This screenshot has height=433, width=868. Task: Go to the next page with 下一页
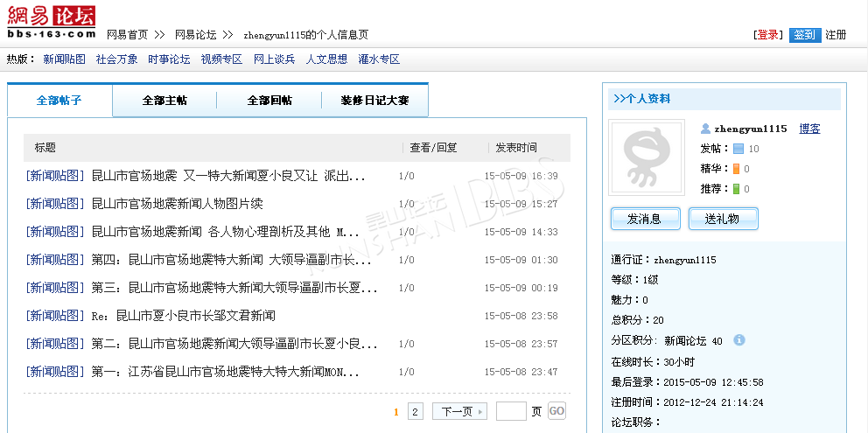coord(459,411)
